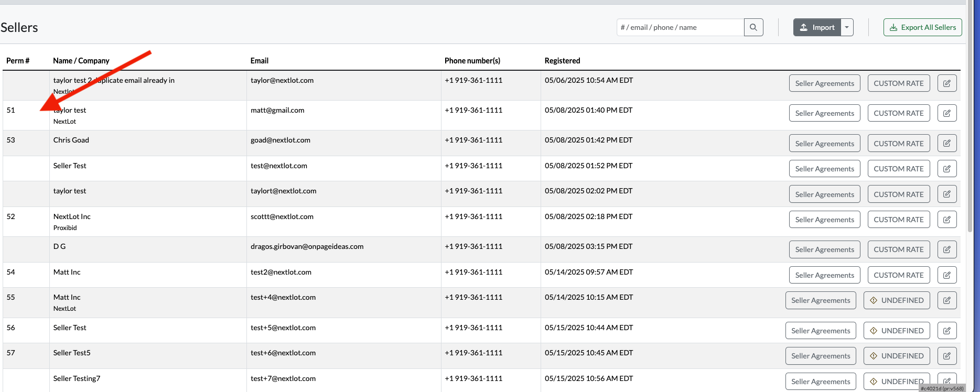The width and height of the screenshot is (980, 392).
Task: Click the Sellers page heading
Action: point(19,27)
